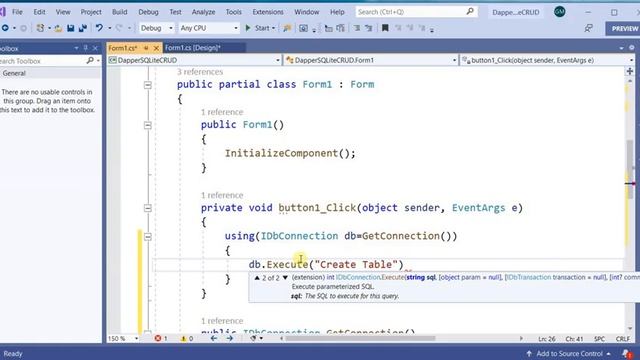
Task: Open the Extensions menu
Action: point(268,12)
